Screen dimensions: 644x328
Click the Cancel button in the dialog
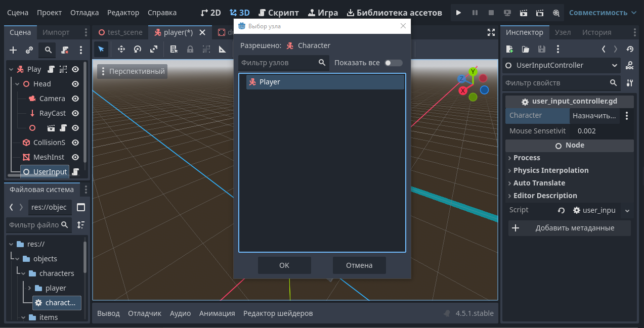(359, 265)
